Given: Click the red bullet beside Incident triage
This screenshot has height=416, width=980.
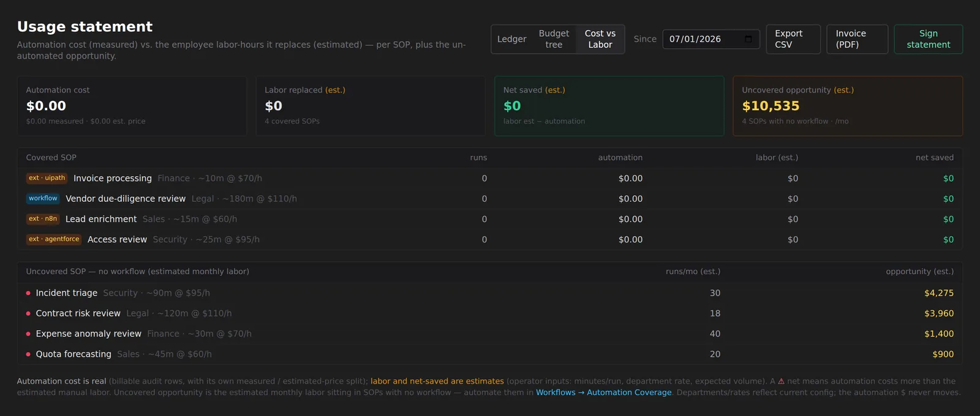Looking at the screenshot, I should 28,293.
